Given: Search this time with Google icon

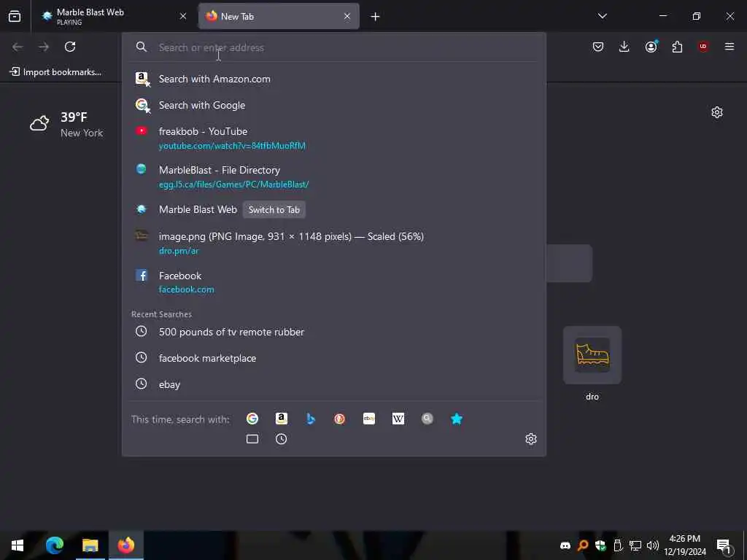Looking at the screenshot, I should pyautogui.click(x=252, y=419).
